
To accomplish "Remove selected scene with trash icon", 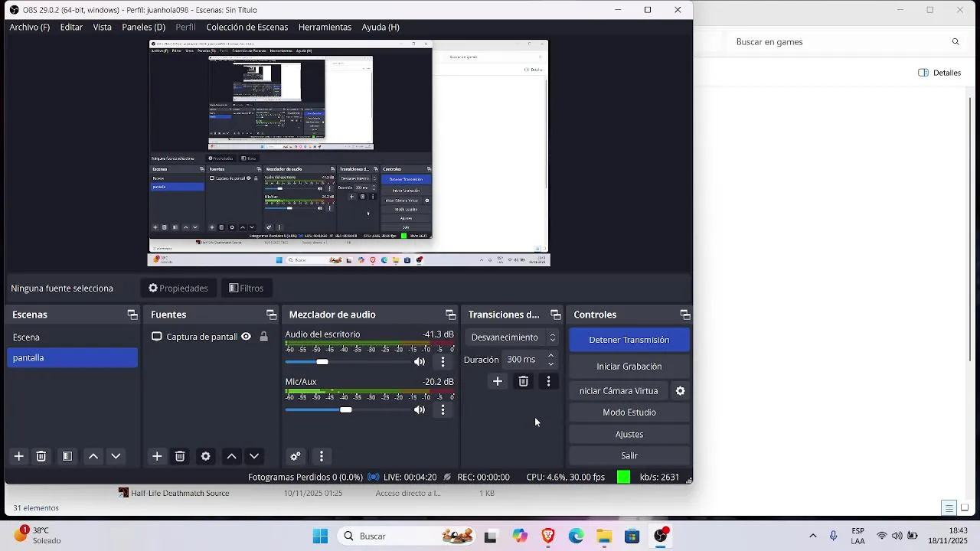I will click(41, 456).
